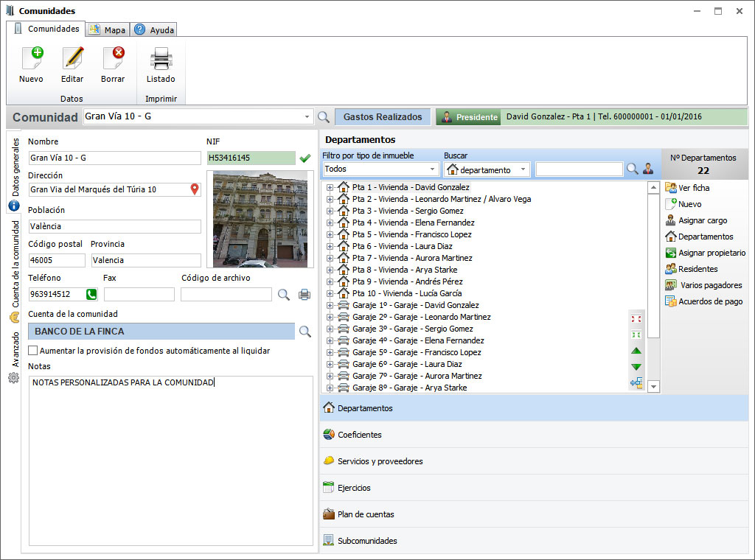Open the Plan de cuentas section
The width and height of the screenshot is (755, 560).
click(x=534, y=514)
